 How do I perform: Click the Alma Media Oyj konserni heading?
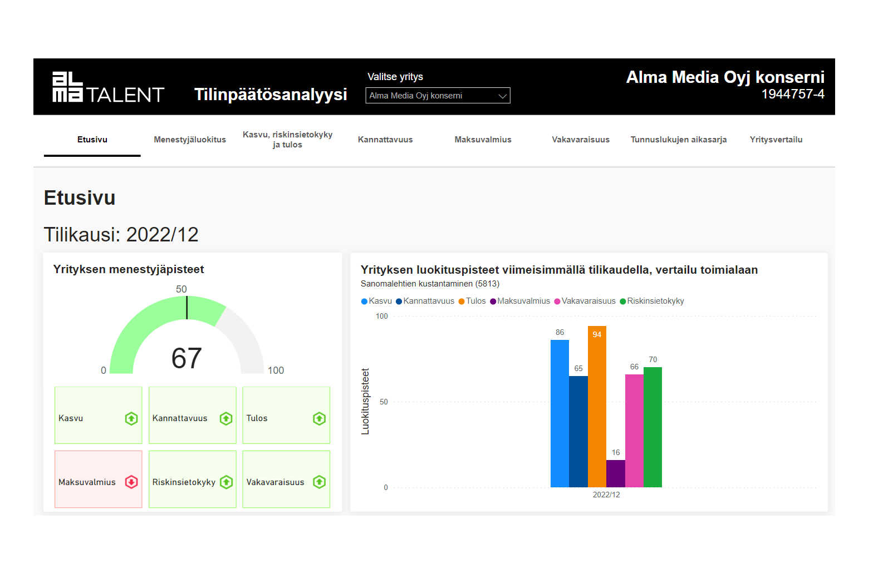pos(725,77)
